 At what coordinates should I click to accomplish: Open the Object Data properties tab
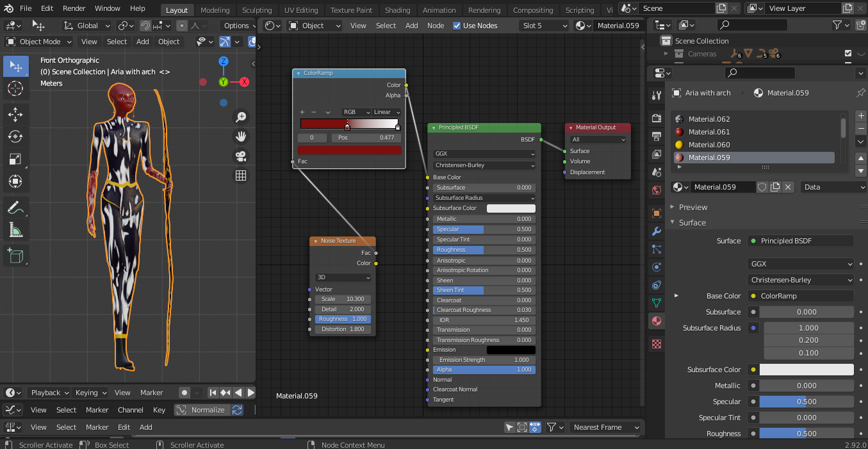pyautogui.click(x=657, y=303)
